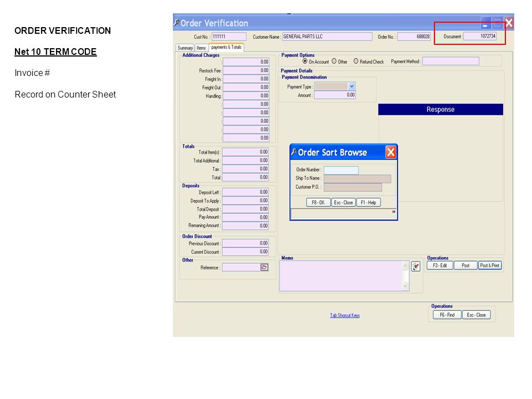Image resolution: width=532 pixels, height=399 pixels.
Task: Click Esc - Close in Order Sort Browse
Action: pyautogui.click(x=344, y=203)
